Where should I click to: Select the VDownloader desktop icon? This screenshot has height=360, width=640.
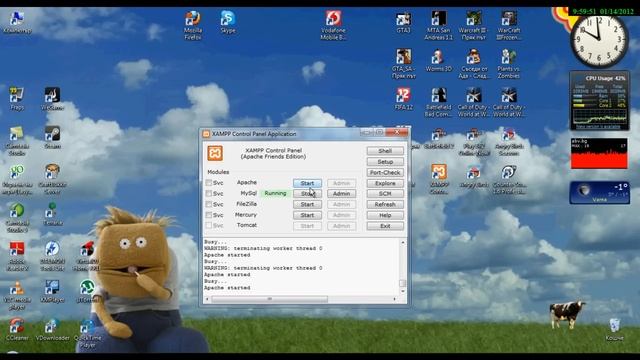click(x=52, y=330)
